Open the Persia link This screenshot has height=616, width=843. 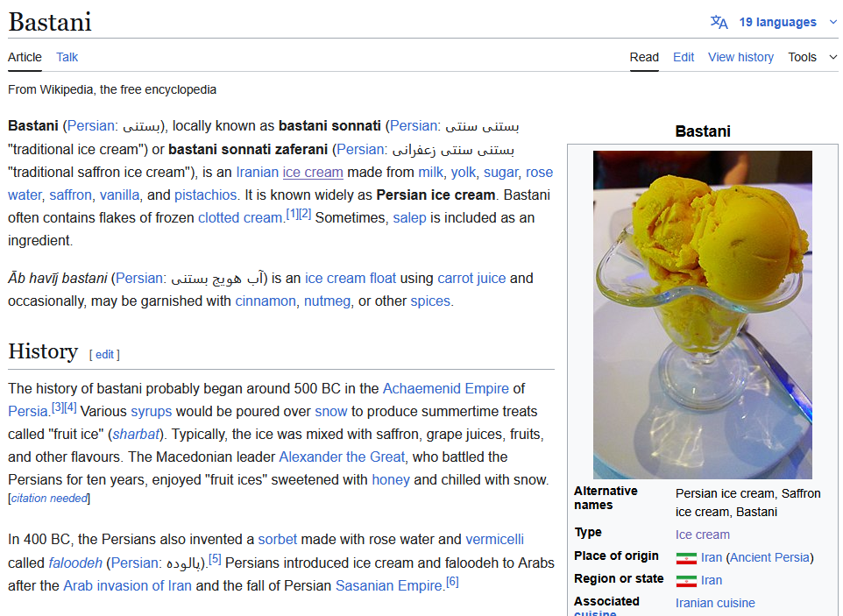28,411
